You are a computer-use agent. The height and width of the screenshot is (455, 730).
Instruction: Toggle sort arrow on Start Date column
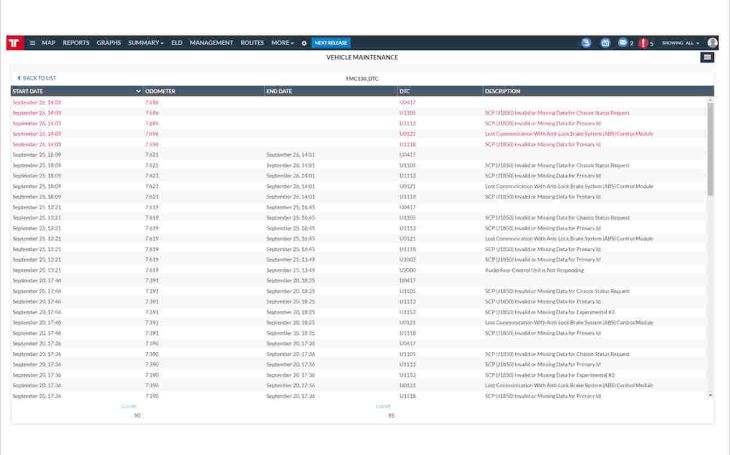[x=138, y=91]
